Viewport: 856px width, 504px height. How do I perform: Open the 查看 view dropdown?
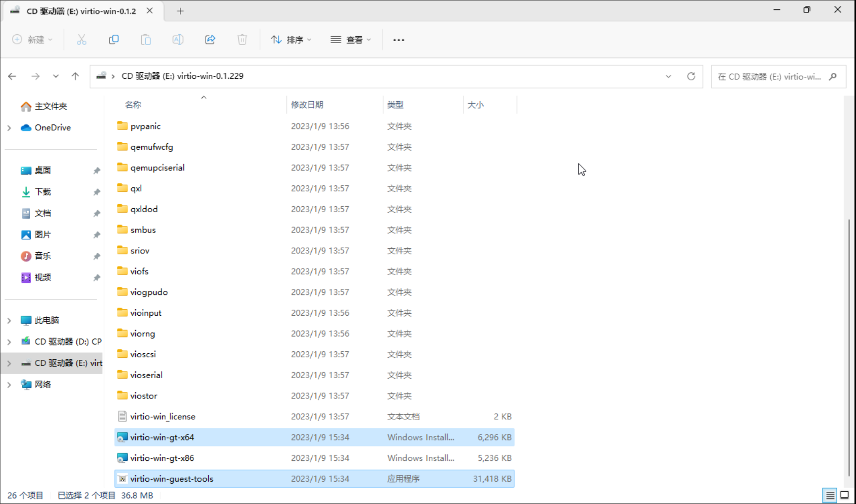click(x=350, y=40)
